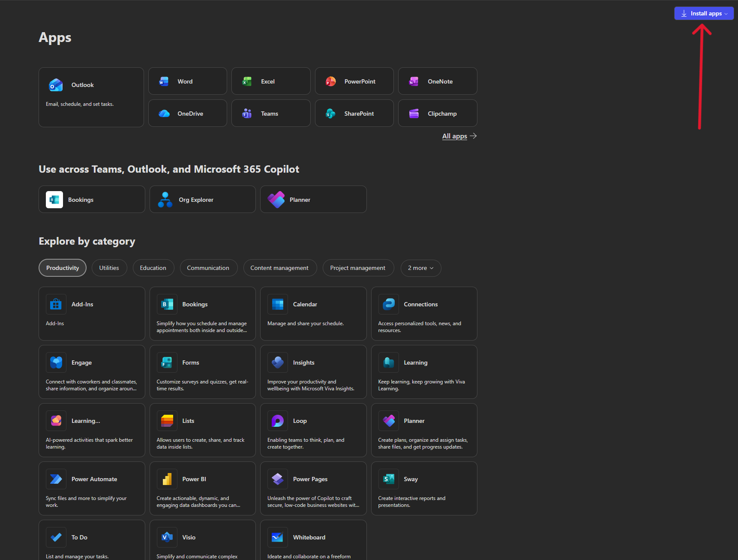
Task: Open the Connections icon
Action: (x=389, y=304)
